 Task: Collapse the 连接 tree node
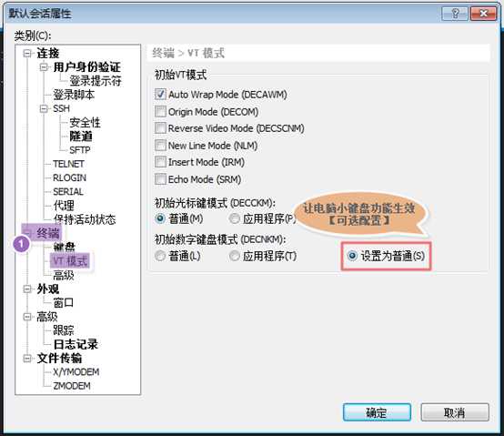point(27,54)
